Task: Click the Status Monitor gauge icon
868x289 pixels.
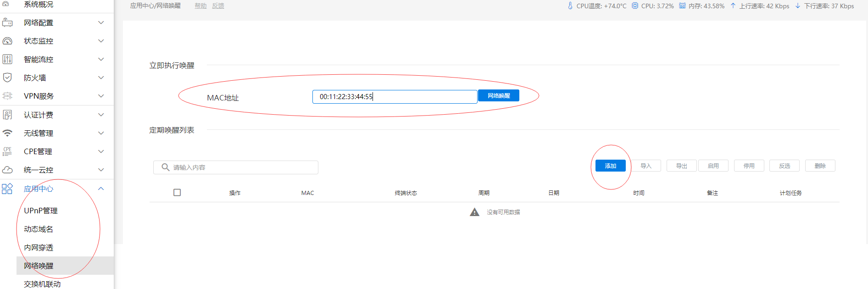Action: tap(7, 41)
